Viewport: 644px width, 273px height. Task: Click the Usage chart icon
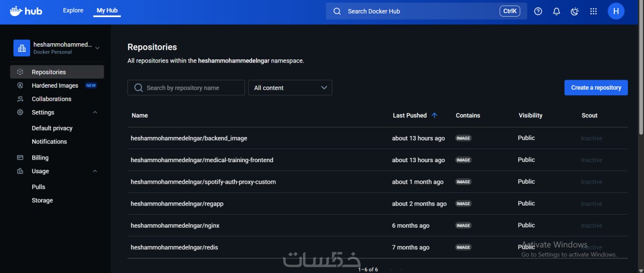pos(20,171)
